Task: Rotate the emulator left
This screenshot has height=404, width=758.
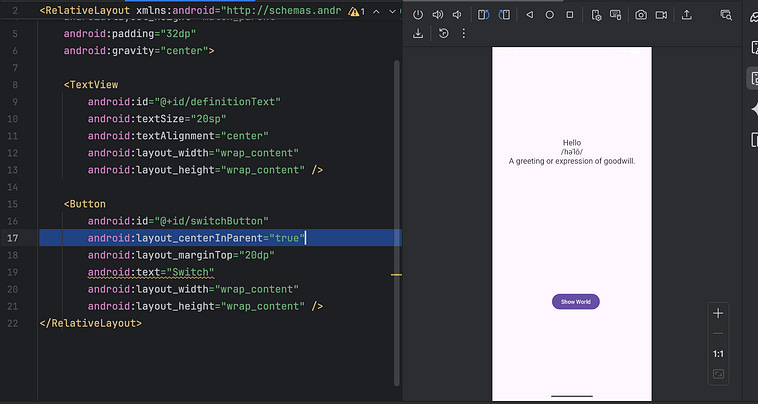Action: [483, 15]
